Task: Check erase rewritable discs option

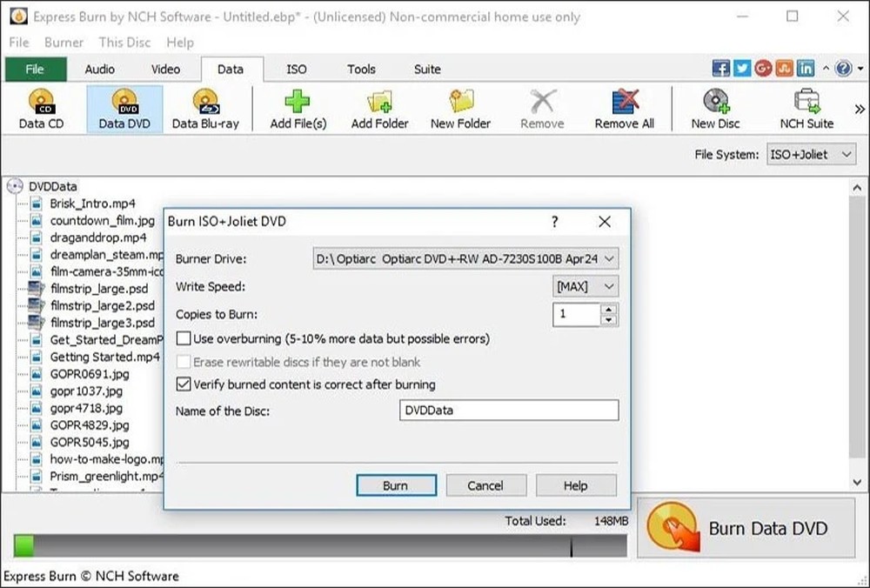Action: [184, 362]
